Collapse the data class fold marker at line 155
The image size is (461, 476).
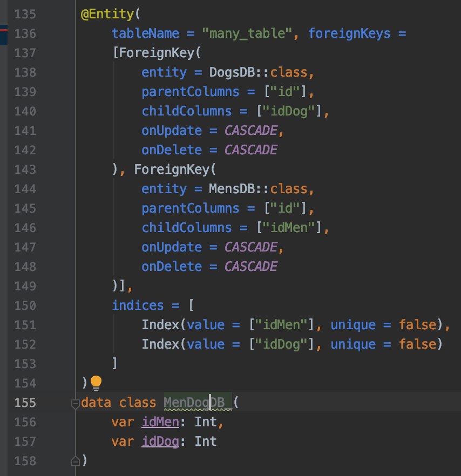pyautogui.click(x=75, y=404)
